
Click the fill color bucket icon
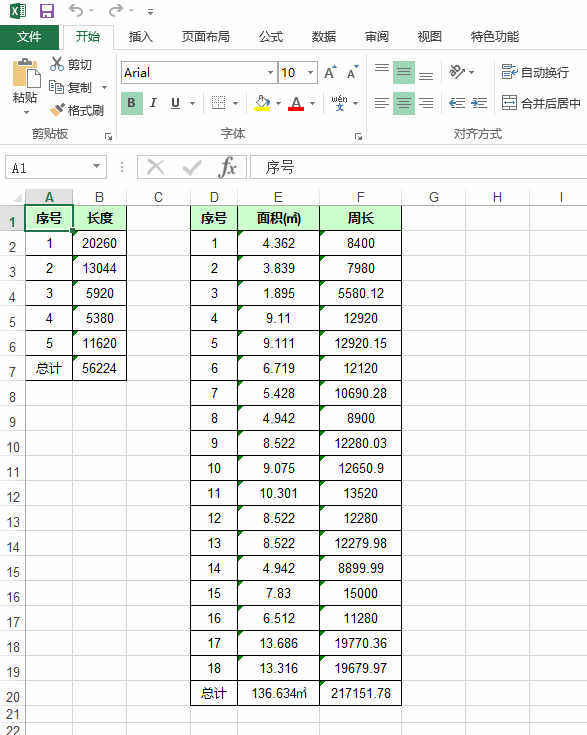262,103
